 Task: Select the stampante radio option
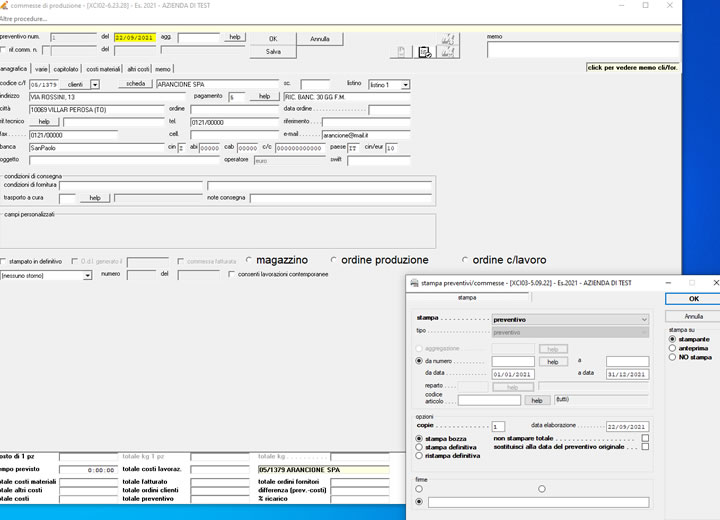coord(672,339)
